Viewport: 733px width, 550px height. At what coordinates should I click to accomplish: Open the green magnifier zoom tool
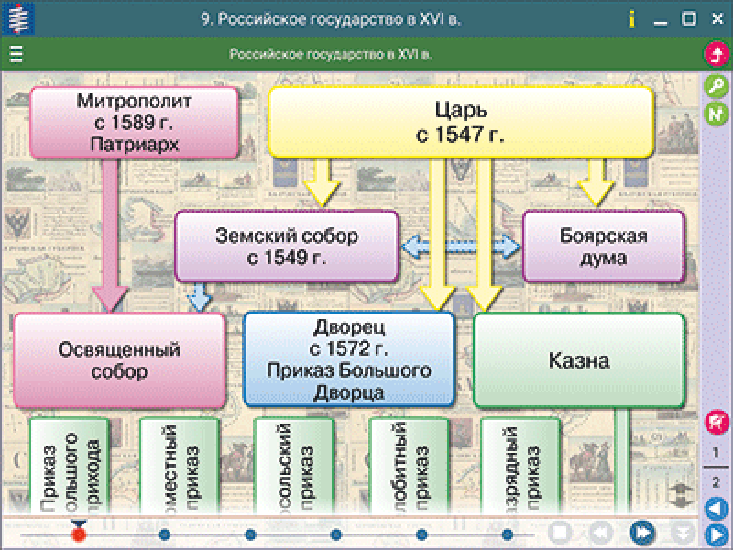717,86
